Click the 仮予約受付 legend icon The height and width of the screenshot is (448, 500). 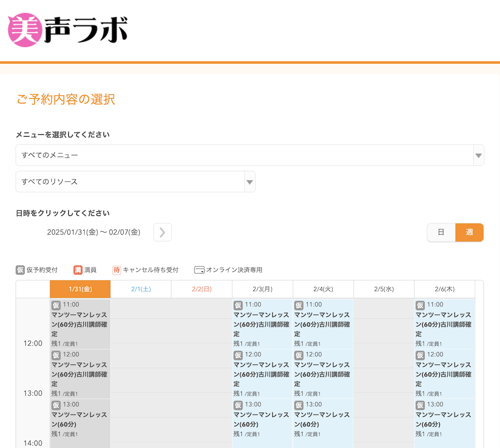pos(20,270)
